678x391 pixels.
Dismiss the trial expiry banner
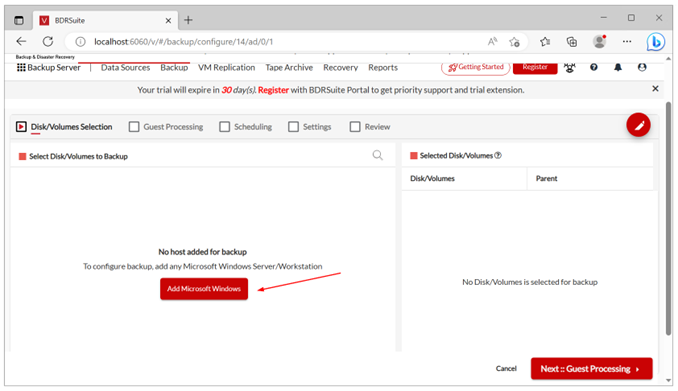tap(655, 89)
